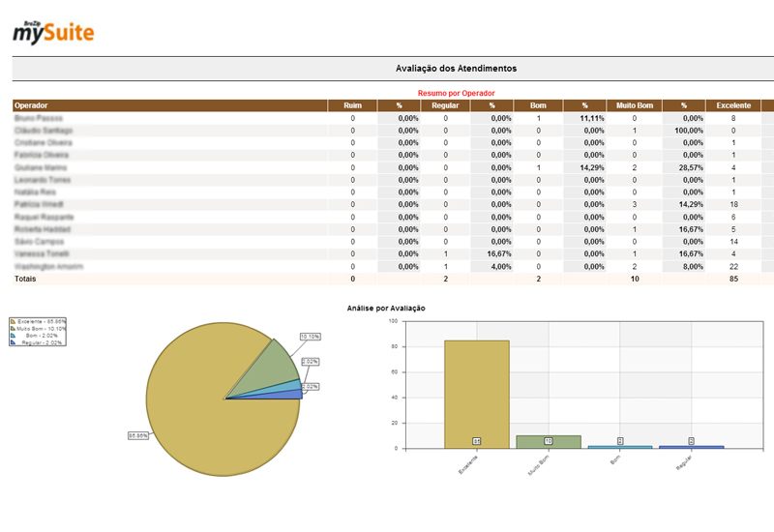Click legend entry 'Muito Bom - 10.10%'
Image resolution: width=774 pixels, height=532 pixels.
pos(41,329)
